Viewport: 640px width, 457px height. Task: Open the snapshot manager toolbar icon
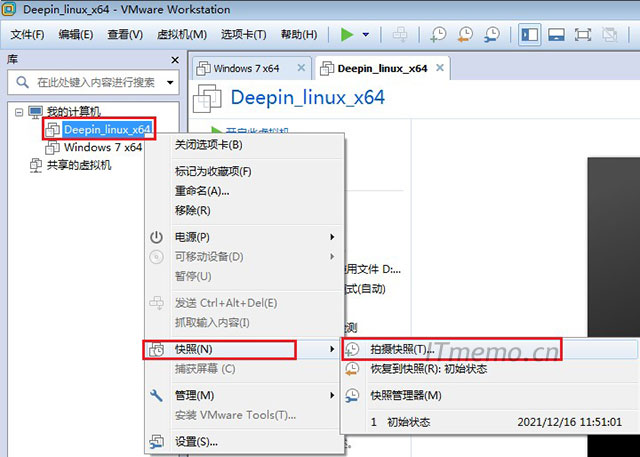pyautogui.click(x=491, y=35)
